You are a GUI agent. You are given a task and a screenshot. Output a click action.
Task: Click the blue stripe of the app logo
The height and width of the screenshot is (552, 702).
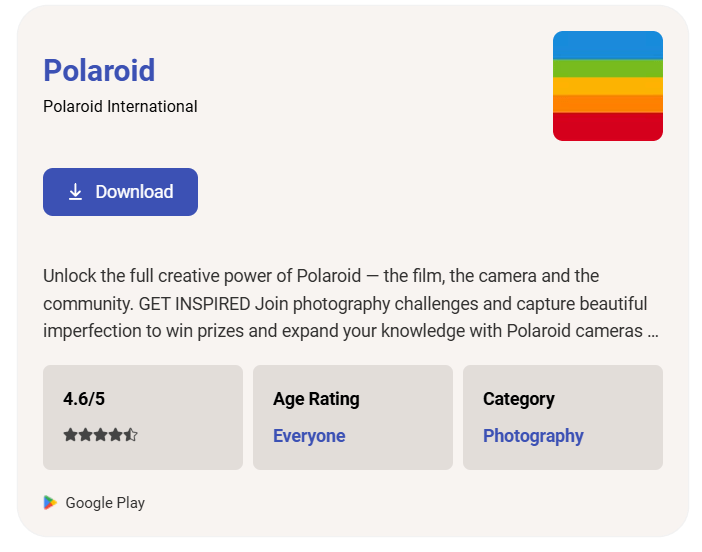607,45
